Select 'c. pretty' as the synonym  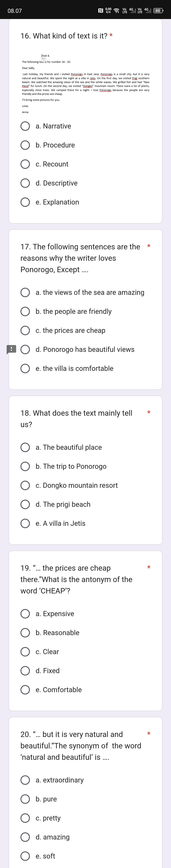click(x=25, y=818)
